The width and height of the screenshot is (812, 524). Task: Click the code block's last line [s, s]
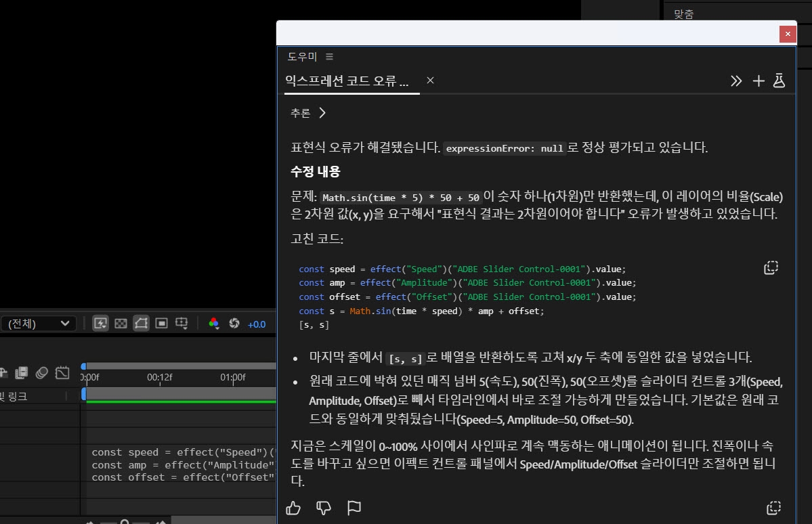[314, 325]
